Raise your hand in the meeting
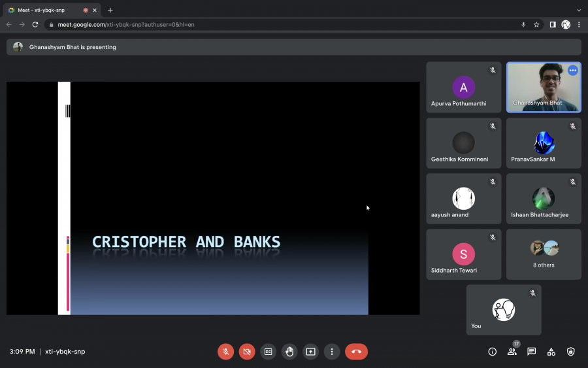The width and height of the screenshot is (588, 368). point(289,352)
